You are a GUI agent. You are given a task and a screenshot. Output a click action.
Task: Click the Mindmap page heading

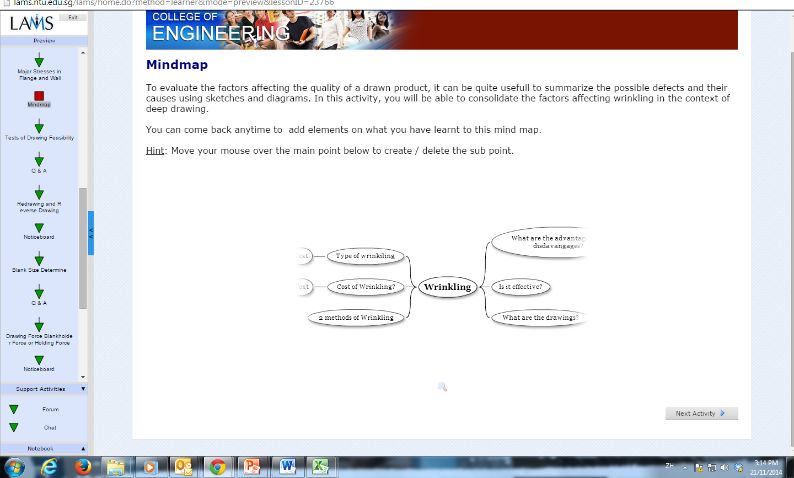pyautogui.click(x=177, y=65)
